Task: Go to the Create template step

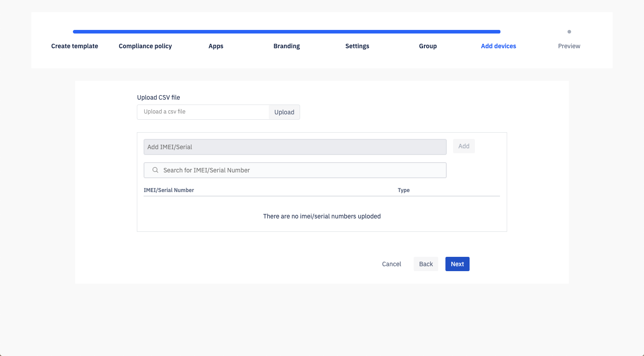Action: point(75,46)
